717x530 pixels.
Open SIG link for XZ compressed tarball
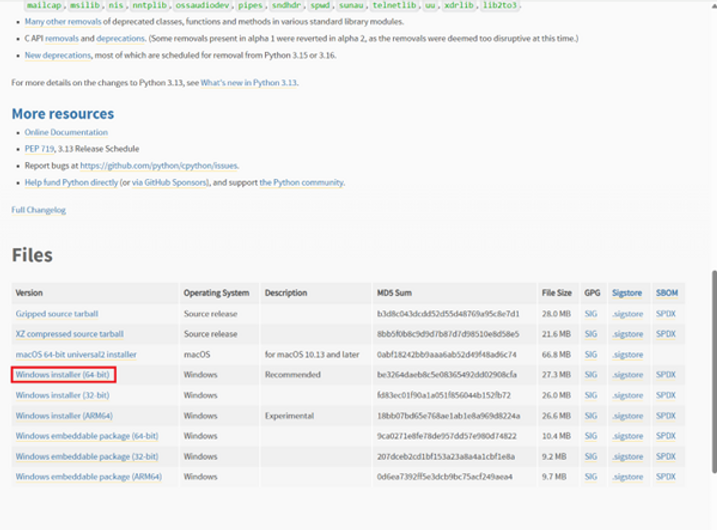591,334
